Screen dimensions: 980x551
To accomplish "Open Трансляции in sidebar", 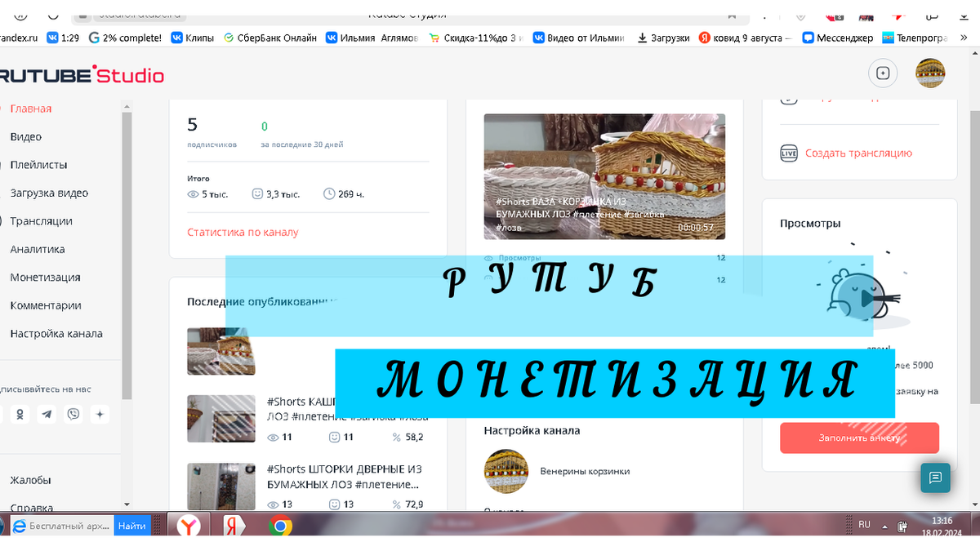I will tap(41, 221).
